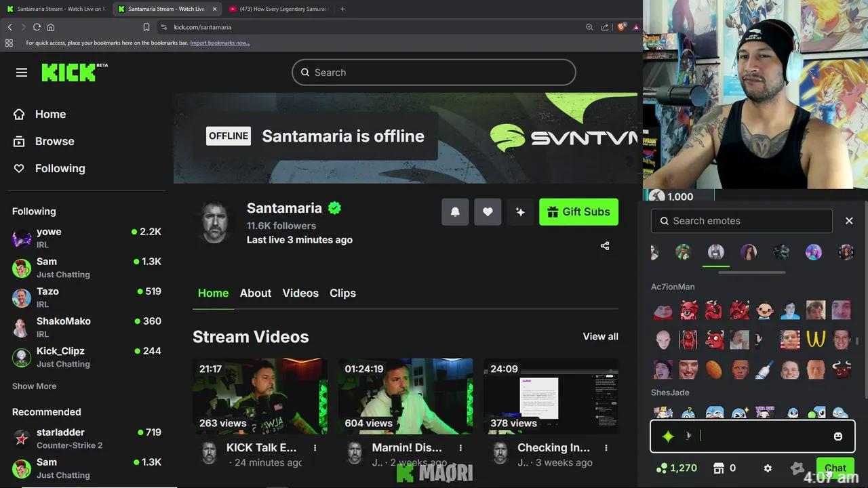
Task: Reload the page
Action: (37, 27)
